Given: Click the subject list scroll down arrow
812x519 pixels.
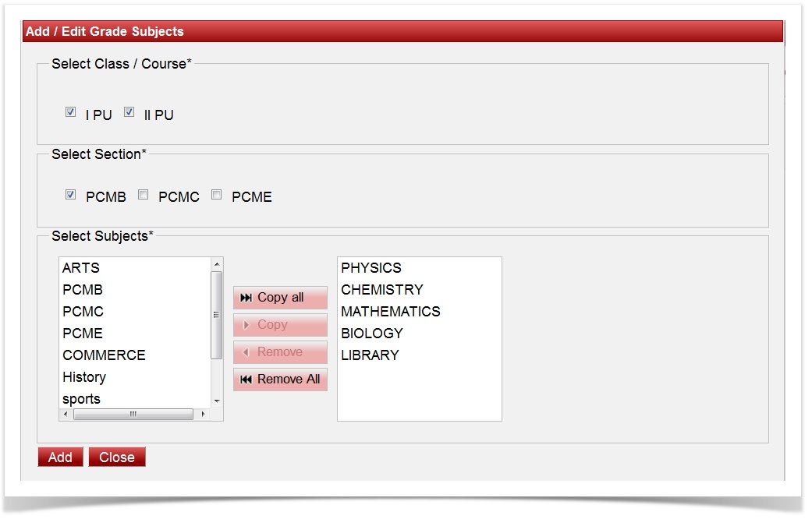Looking at the screenshot, I should pyautogui.click(x=217, y=401).
